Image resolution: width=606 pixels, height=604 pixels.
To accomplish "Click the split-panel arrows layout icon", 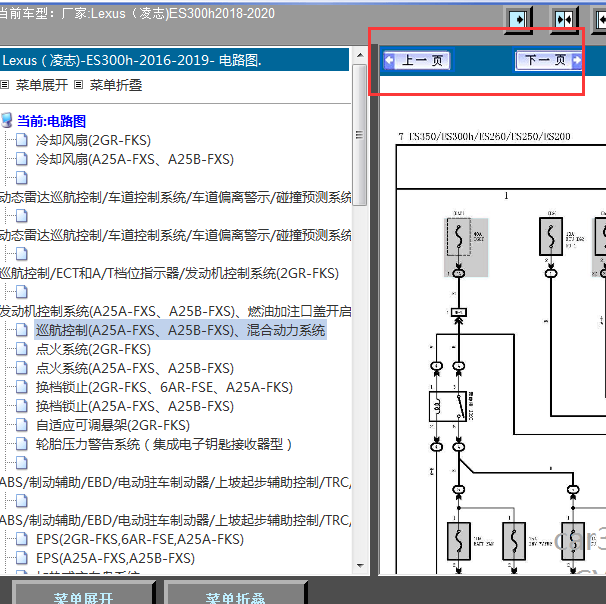I will tap(563, 19).
